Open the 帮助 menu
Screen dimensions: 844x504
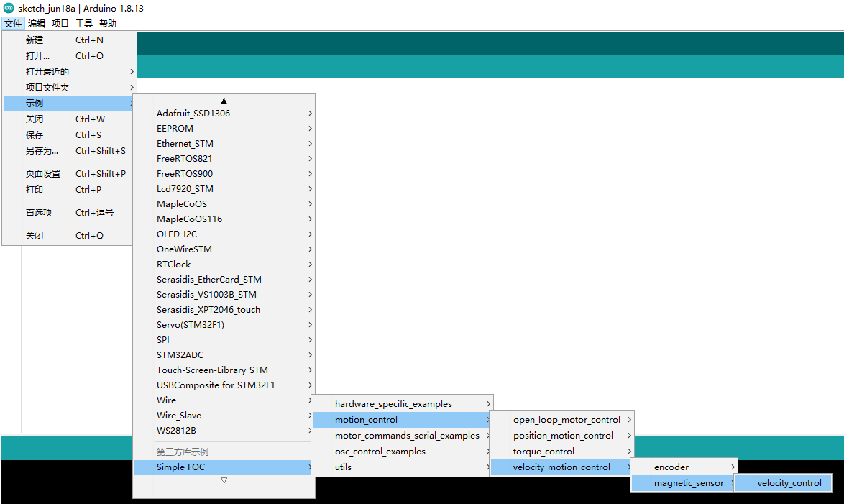tap(108, 23)
